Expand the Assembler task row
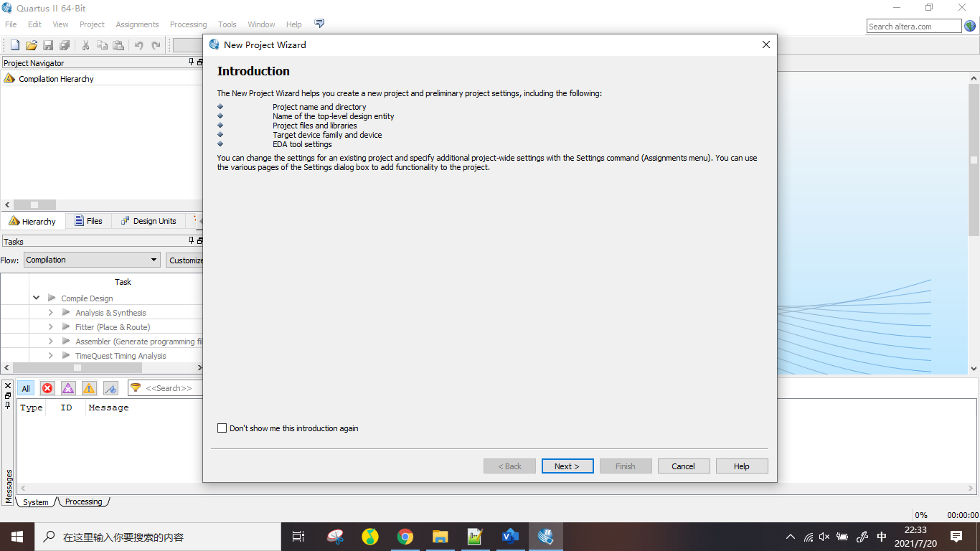This screenshot has width=980, height=551. tap(50, 342)
